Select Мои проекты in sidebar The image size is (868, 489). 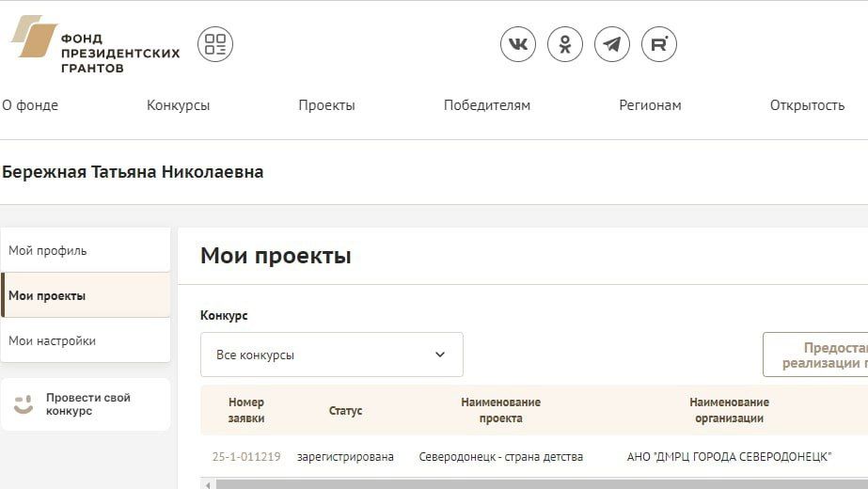pos(86,295)
